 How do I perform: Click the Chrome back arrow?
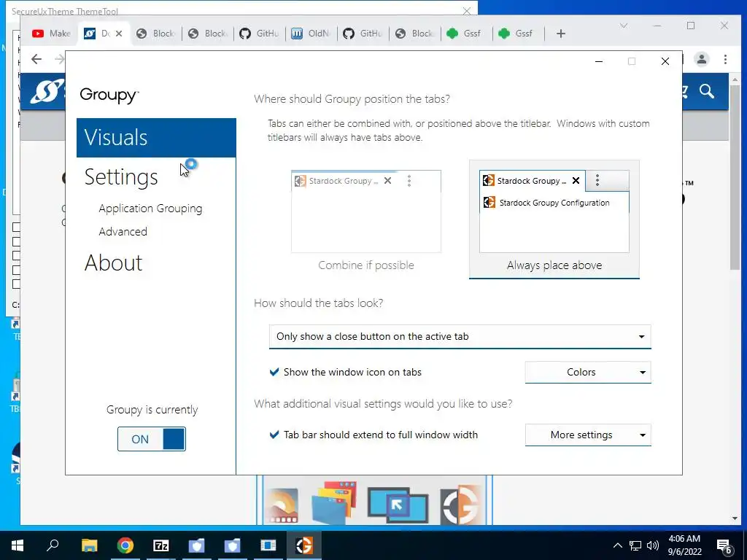tap(36, 59)
